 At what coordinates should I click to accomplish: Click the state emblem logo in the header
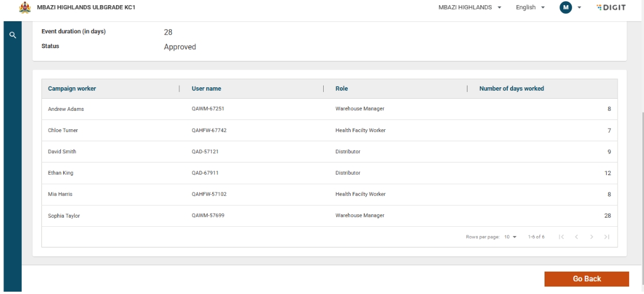(24, 7)
